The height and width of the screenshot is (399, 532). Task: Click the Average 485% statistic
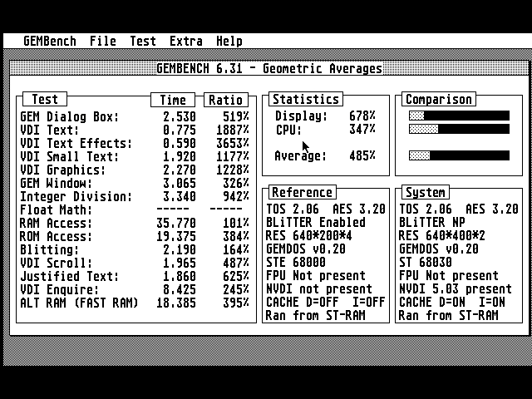[x=325, y=155]
